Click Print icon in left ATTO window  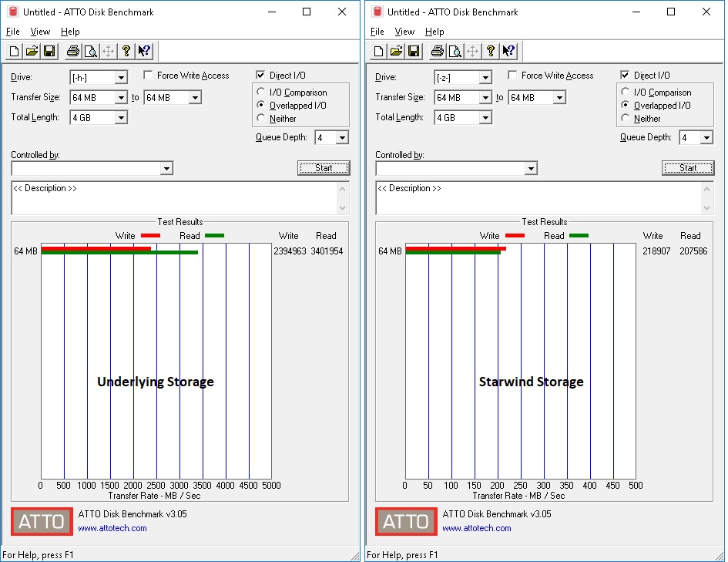click(73, 51)
